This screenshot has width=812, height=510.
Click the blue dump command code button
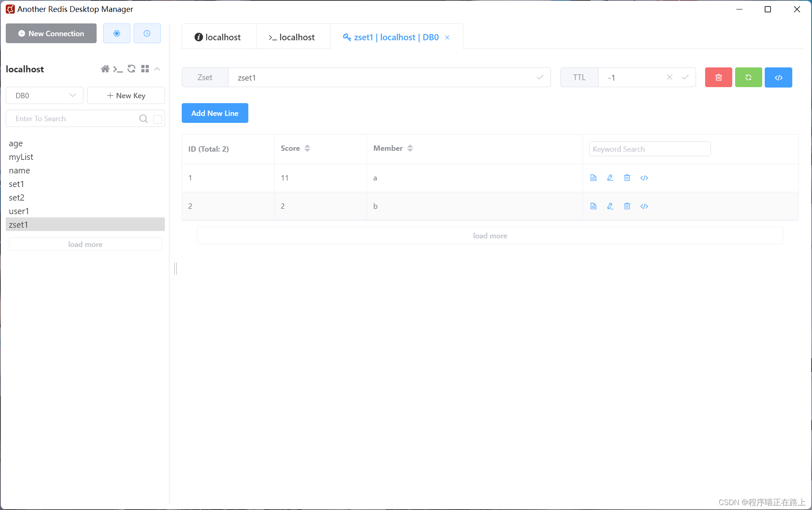point(778,77)
